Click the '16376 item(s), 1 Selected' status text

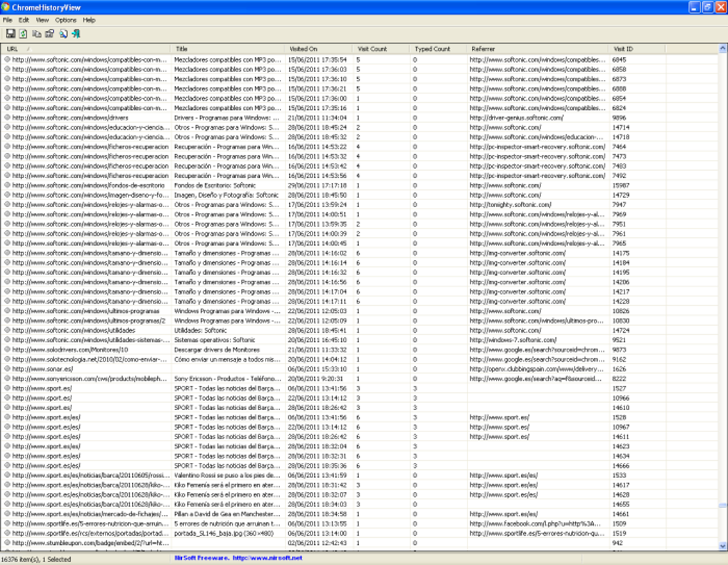point(36,559)
